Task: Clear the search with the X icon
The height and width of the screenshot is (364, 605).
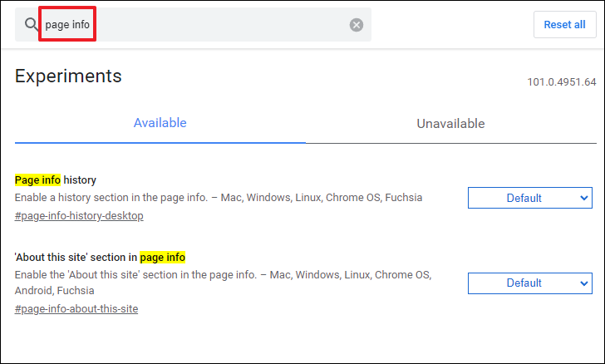Action: coord(357,25)
